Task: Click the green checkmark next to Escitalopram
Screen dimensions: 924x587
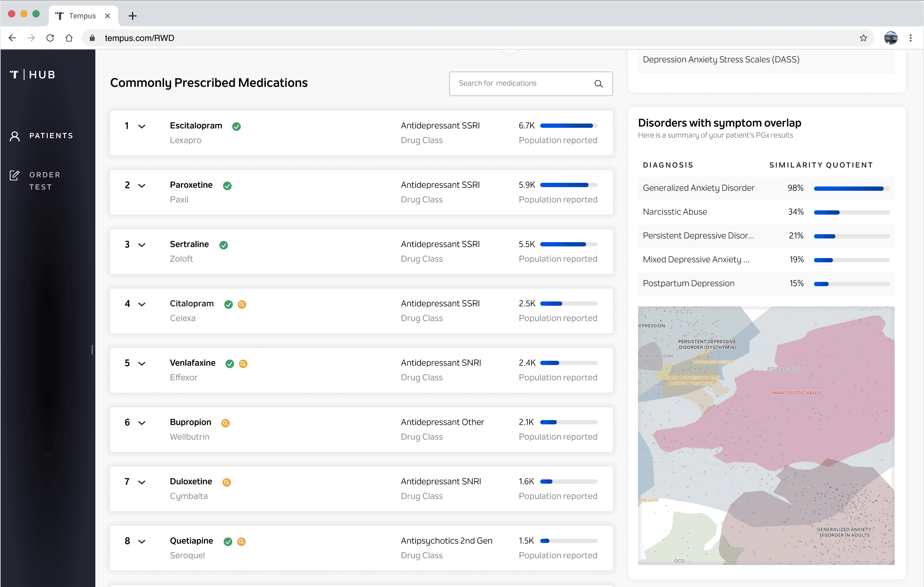Action: click(237, 126)
